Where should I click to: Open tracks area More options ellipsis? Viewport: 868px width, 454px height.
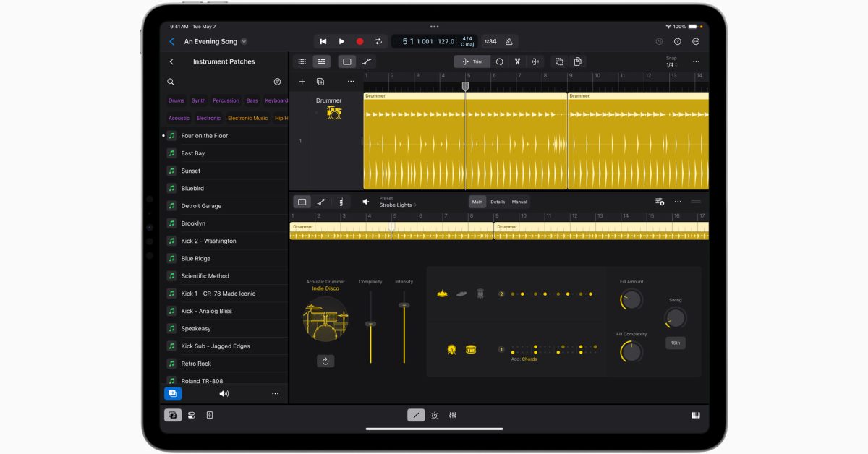696,61
